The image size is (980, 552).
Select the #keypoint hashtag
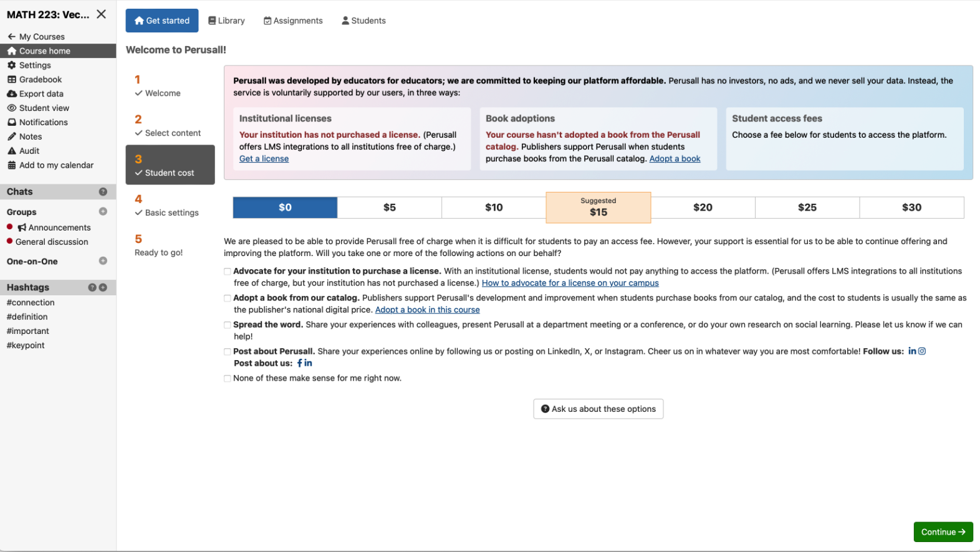click(26, 346)
